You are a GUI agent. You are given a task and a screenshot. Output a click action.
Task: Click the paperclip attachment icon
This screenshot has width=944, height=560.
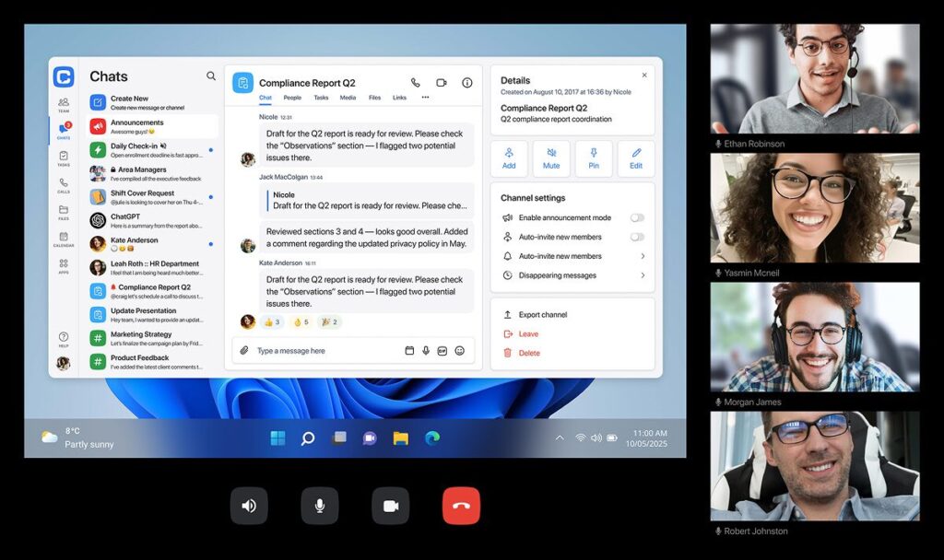coord(244,351)
